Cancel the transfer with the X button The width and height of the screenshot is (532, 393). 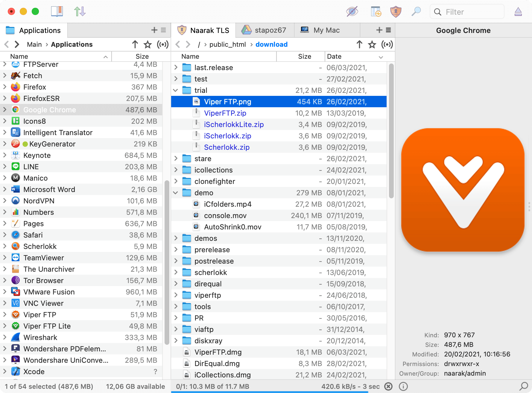click(388, 386)
